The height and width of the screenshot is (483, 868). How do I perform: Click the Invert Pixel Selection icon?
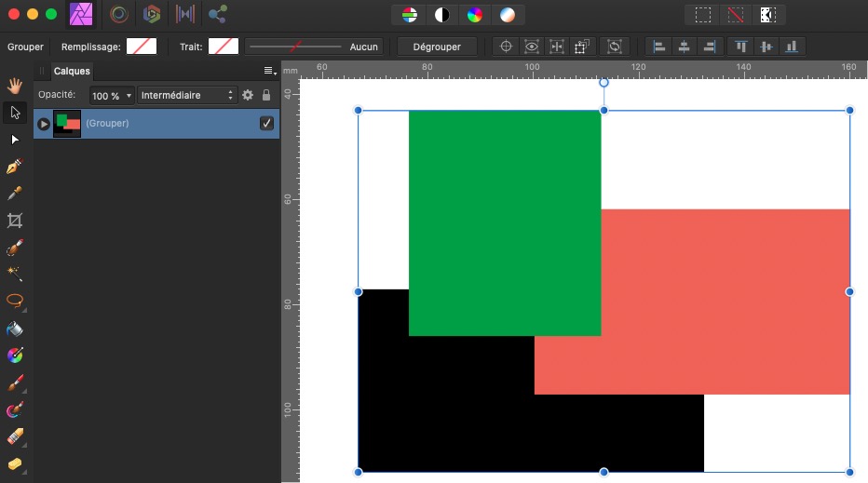point(767,15)
